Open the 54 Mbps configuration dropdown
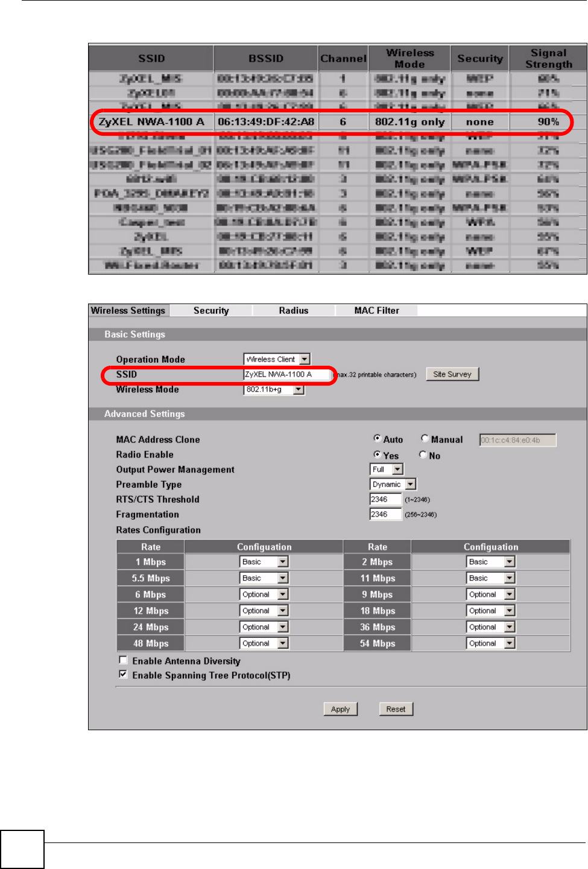Viewport: 588px width, 869px height. coord(491,643)
